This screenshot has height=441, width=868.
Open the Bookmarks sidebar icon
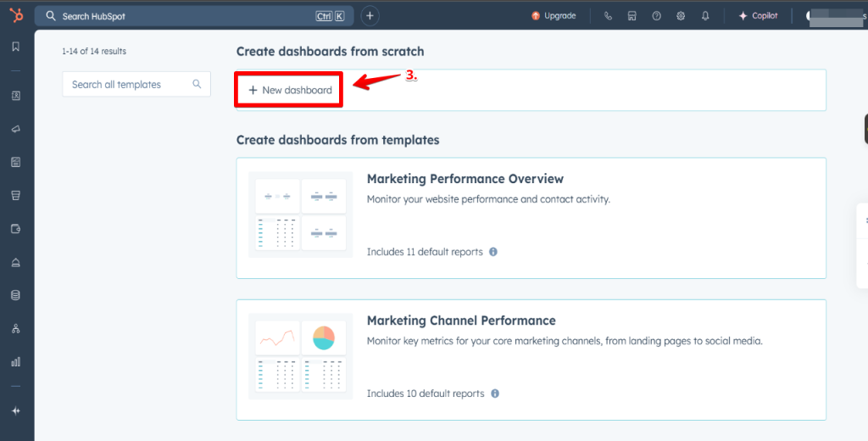pyautogui.click(x=15, y=47)
